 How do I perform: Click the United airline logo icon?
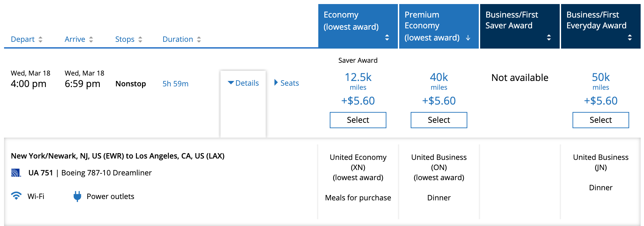click(16, 173)
